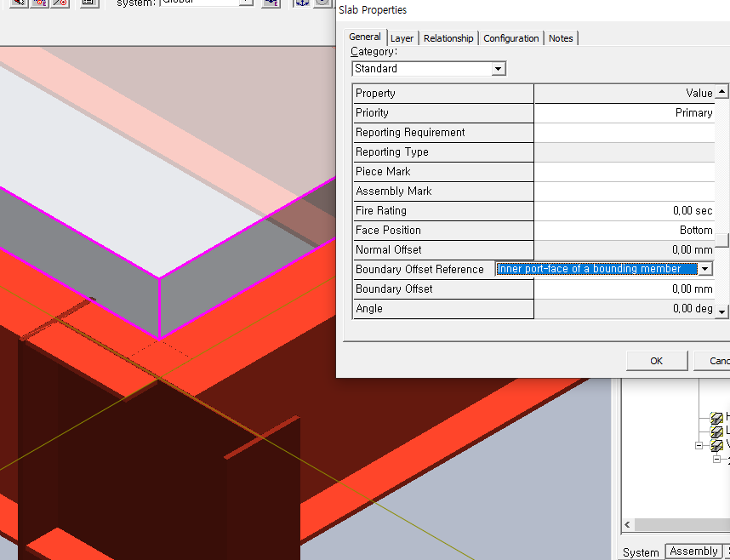
Task: Click the Cancel button in Slab Properties
Action: [712, 361]
